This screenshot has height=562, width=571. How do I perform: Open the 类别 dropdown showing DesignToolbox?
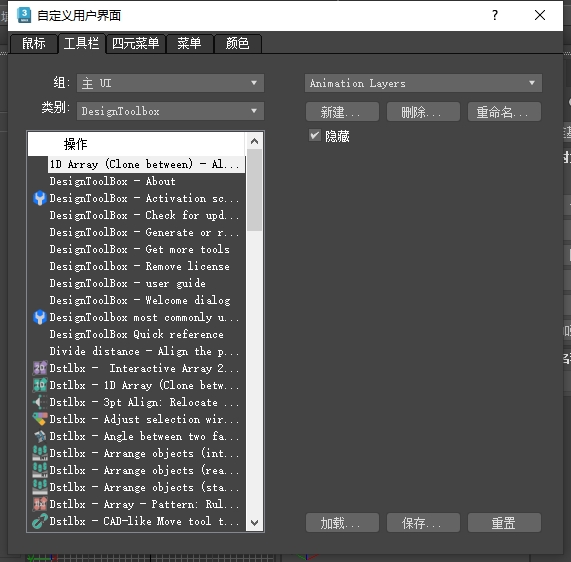click(x=170, y=111)
